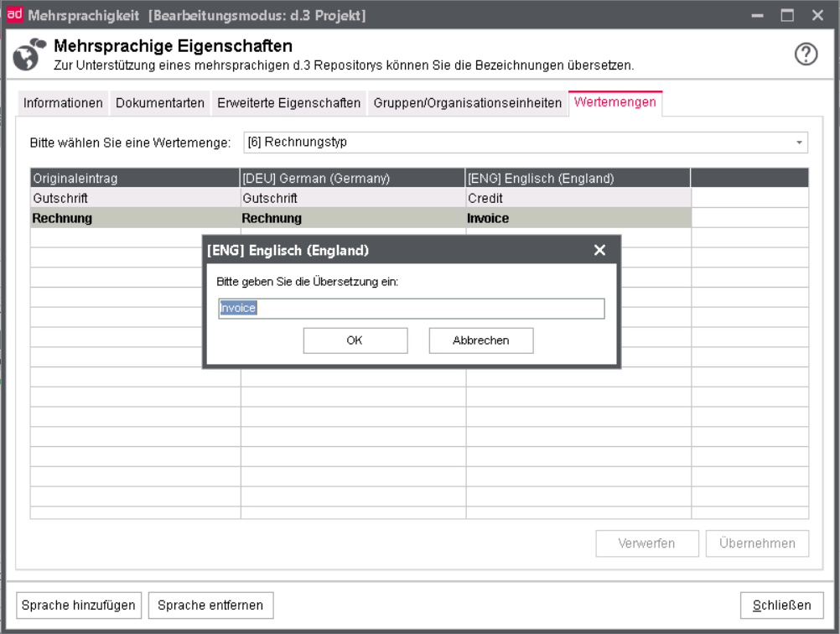
Task: Click the d.3 app logo in title bar
Action: tap(14, 14)
